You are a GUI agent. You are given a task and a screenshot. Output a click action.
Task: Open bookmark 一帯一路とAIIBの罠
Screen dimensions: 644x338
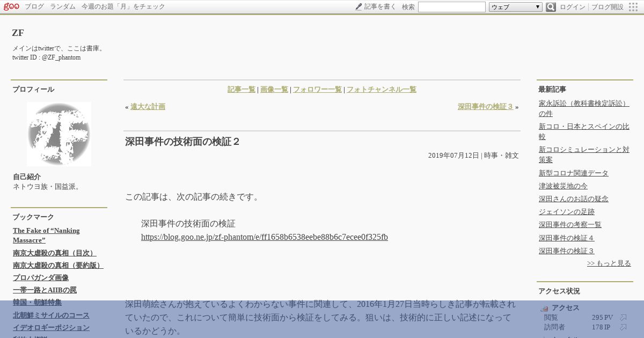point(45,290)
